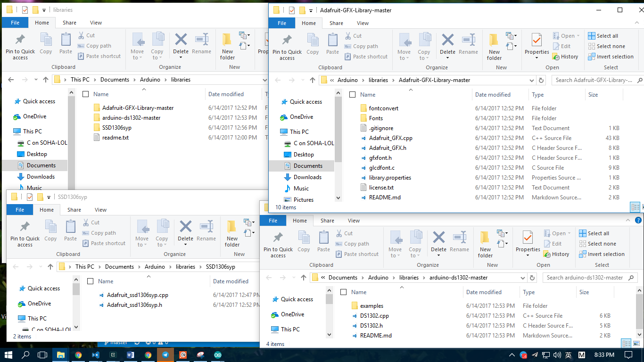Click Rename in SSD1306syp window ribbon
Viewport: 644px width, 362px height.
tap(206, 231)
